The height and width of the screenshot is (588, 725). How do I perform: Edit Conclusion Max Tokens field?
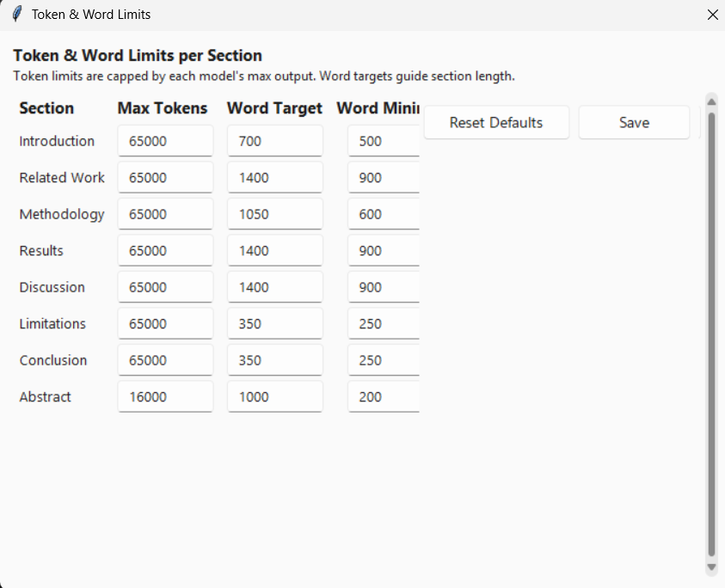pos(165,360)
